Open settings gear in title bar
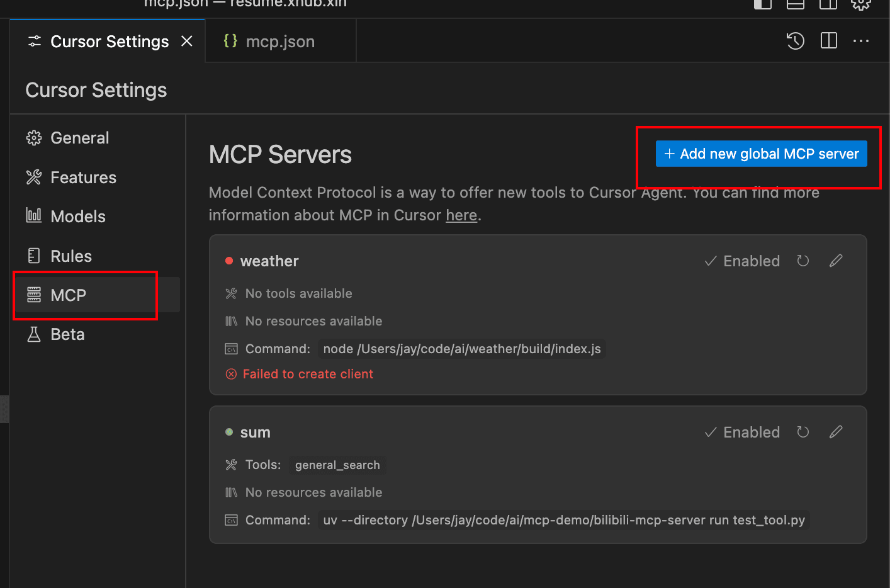The height and width of the screenshot is (588, 890). pyautogui.click(x=860, y=4)
